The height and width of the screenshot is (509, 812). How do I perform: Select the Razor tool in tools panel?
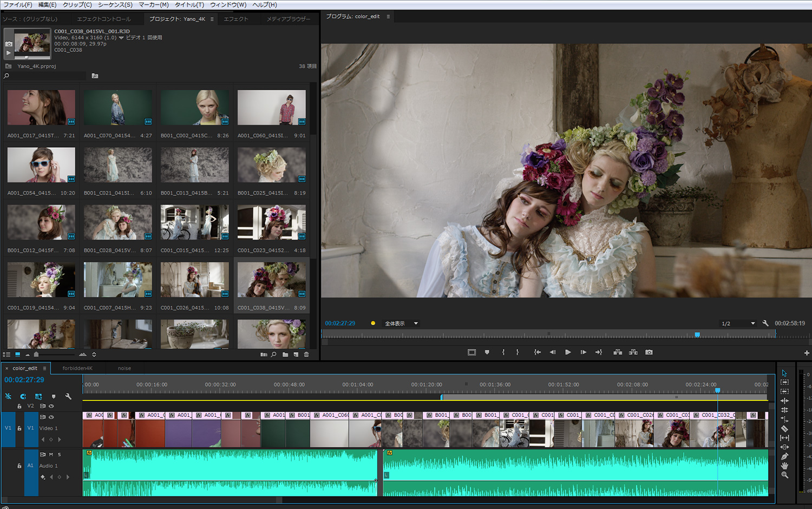pos(784,428)
